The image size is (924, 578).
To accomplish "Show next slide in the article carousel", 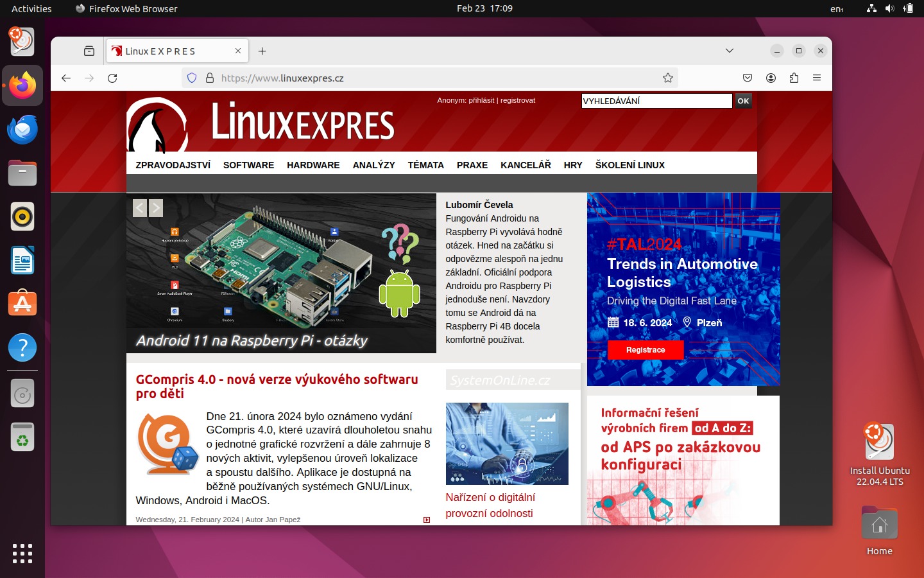I will tap(156, 208).
